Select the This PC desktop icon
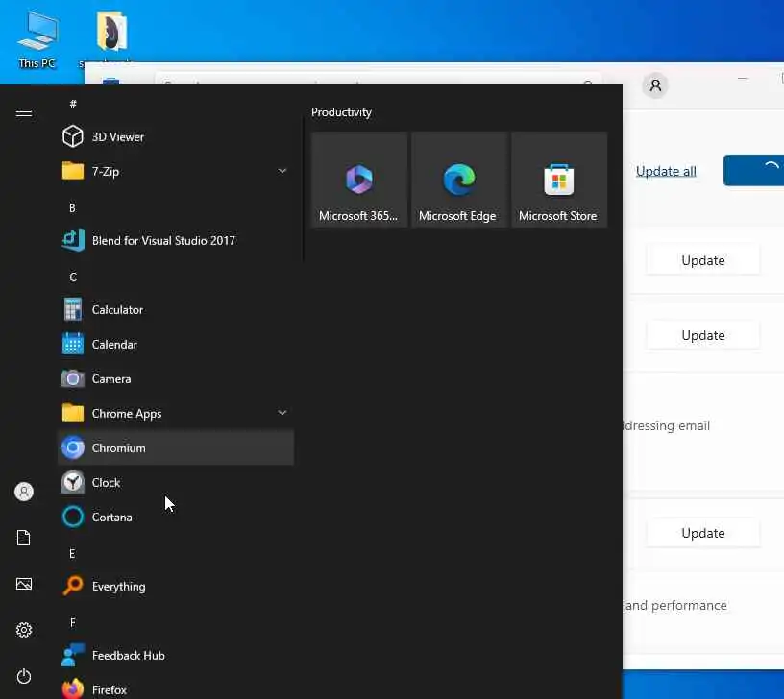The image size is (784, 699). [x=37, y=40]
